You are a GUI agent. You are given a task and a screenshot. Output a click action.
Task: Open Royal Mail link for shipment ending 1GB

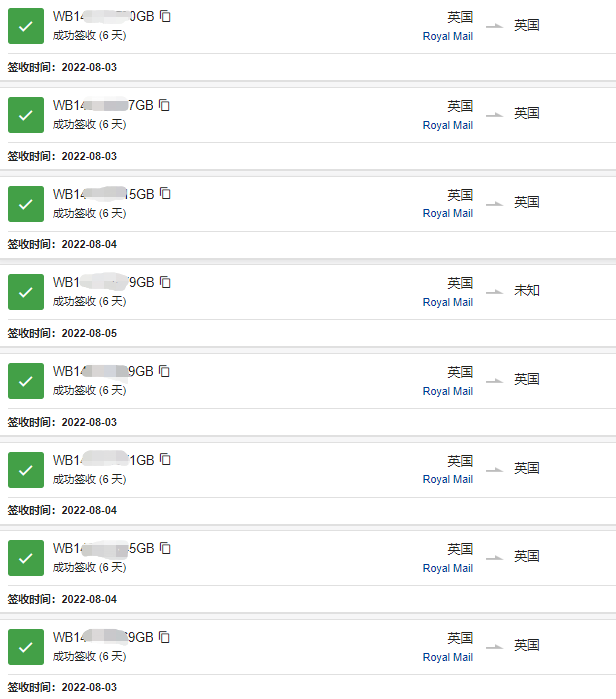coord(447,479)
